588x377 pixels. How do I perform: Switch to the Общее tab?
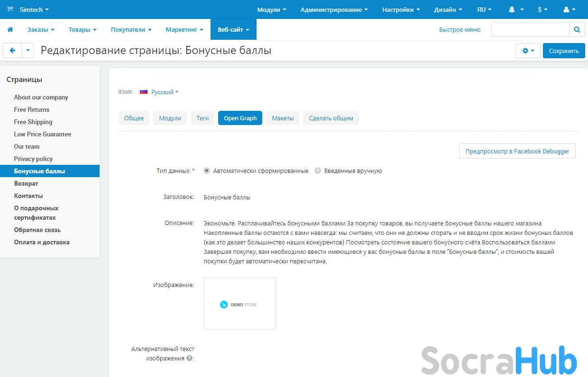click(x=134, y=118)
